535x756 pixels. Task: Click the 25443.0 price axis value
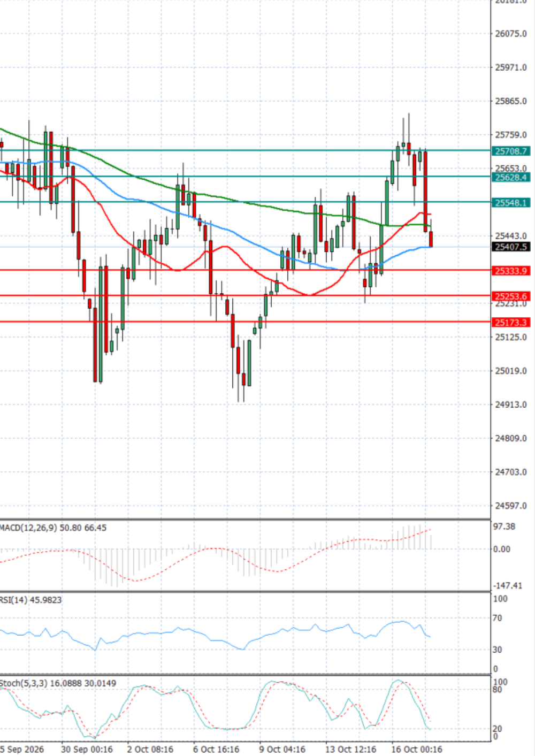[x=511, y=236]
